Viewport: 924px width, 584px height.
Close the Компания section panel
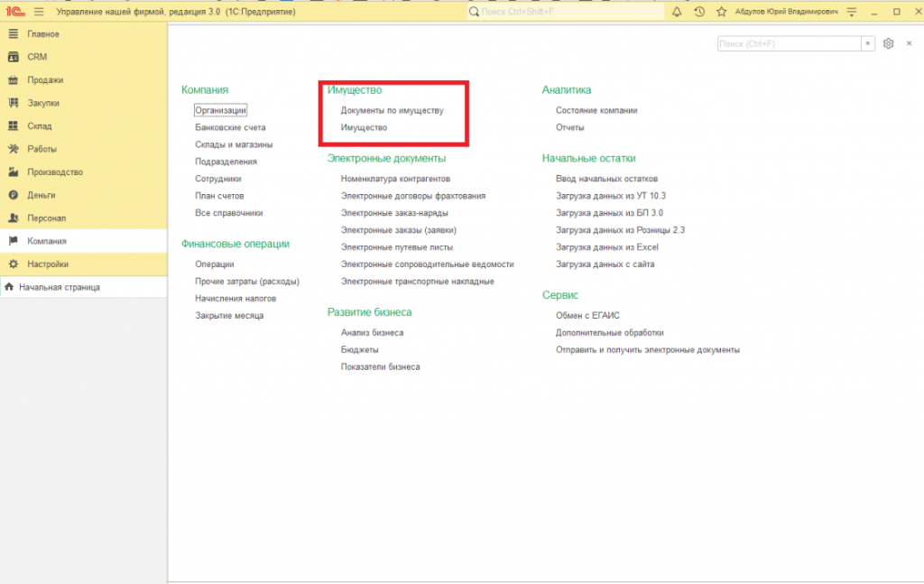coord(910,43)
